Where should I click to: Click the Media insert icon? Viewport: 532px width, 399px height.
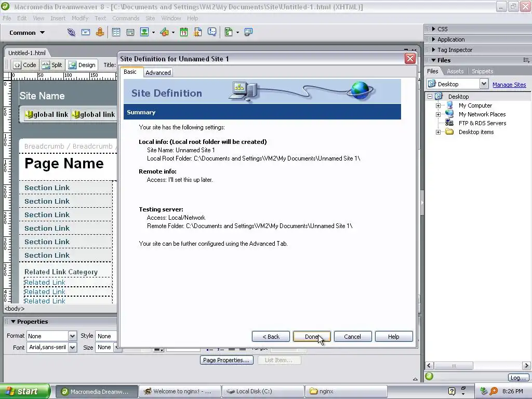point(165,32)
